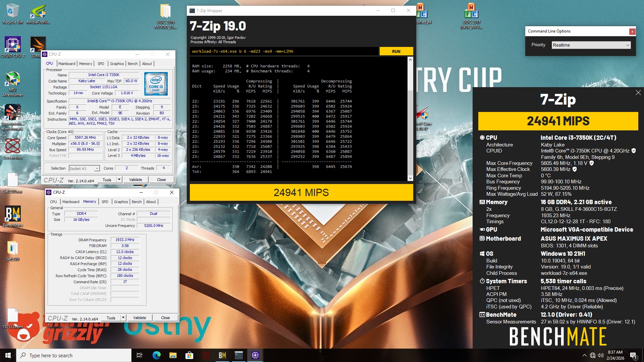Open BenchMate BM taskbar icon
644x362 pixels.
222,355
